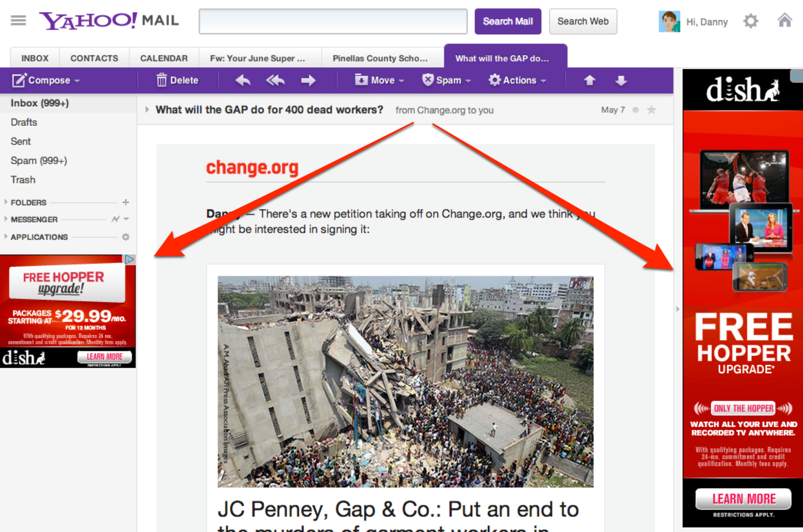
Task: Open the Move dropdown
Action: click(x=378, y=80)
